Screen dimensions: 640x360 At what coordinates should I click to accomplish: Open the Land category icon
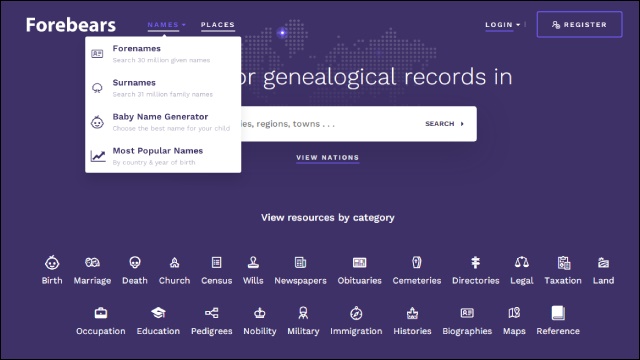pyautogui.click(x=603, y=262)
